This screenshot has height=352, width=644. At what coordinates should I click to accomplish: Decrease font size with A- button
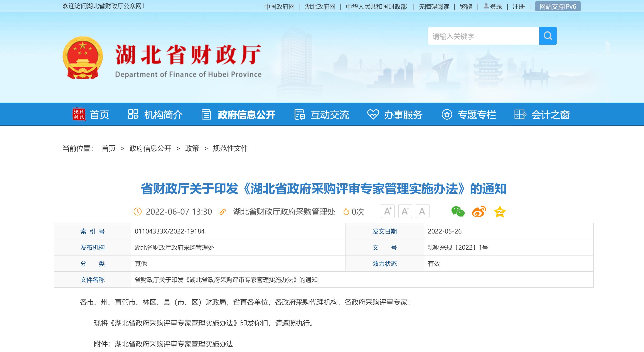point(405,212)
